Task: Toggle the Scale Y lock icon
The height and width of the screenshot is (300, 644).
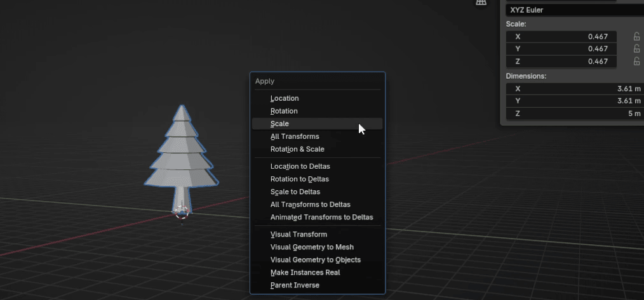Action: pos(636,49)
